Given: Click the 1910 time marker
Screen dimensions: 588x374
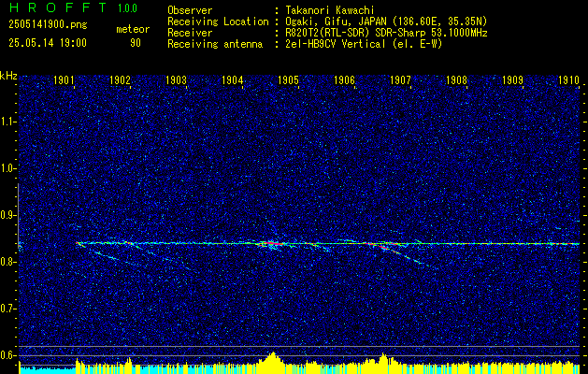Looking at the screenshot, I should pos(569,79).
